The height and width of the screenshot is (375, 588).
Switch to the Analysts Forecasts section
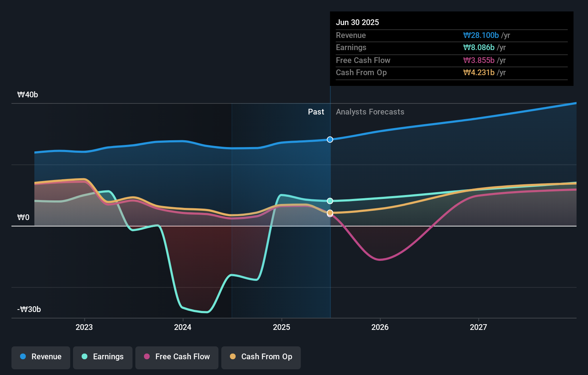(370, 112)
